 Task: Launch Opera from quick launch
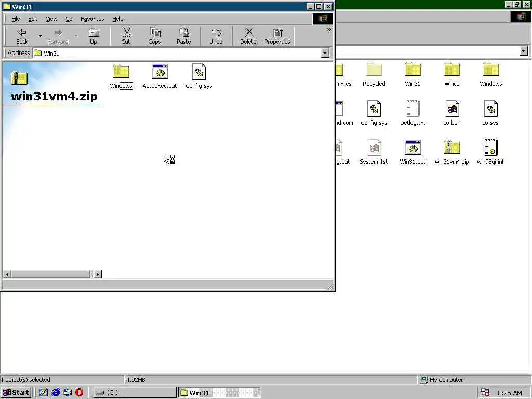[x=79, y=393]
